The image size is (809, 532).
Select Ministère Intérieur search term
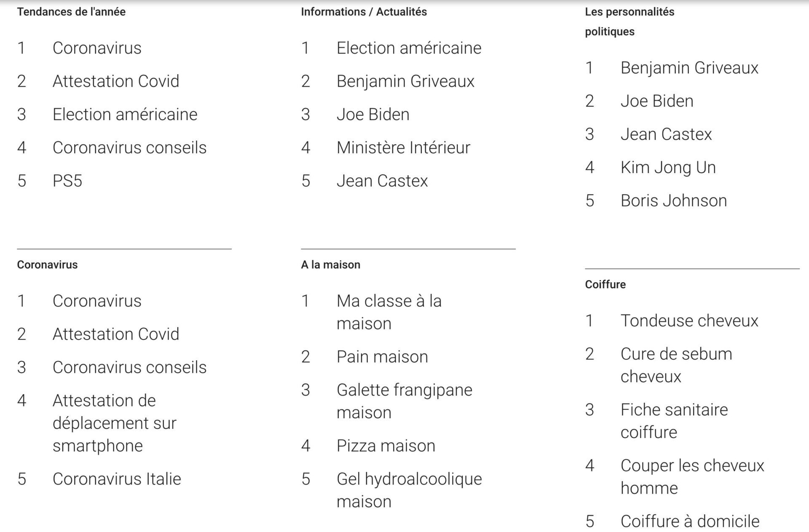403,148
